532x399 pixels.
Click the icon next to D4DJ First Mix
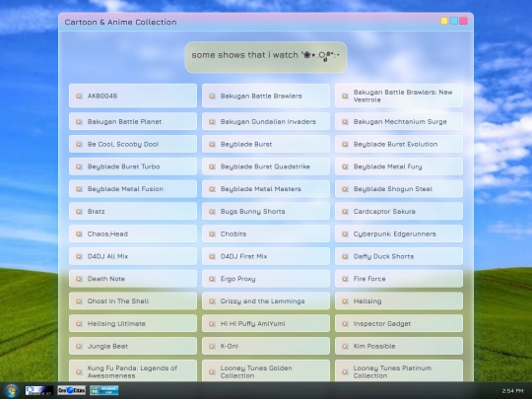[212, 256]
